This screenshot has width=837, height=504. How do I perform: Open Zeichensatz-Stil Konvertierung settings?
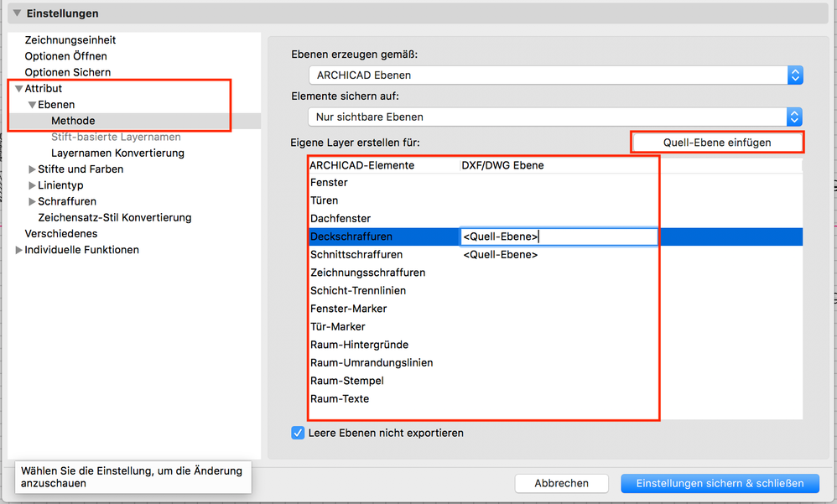click(115, 217)
